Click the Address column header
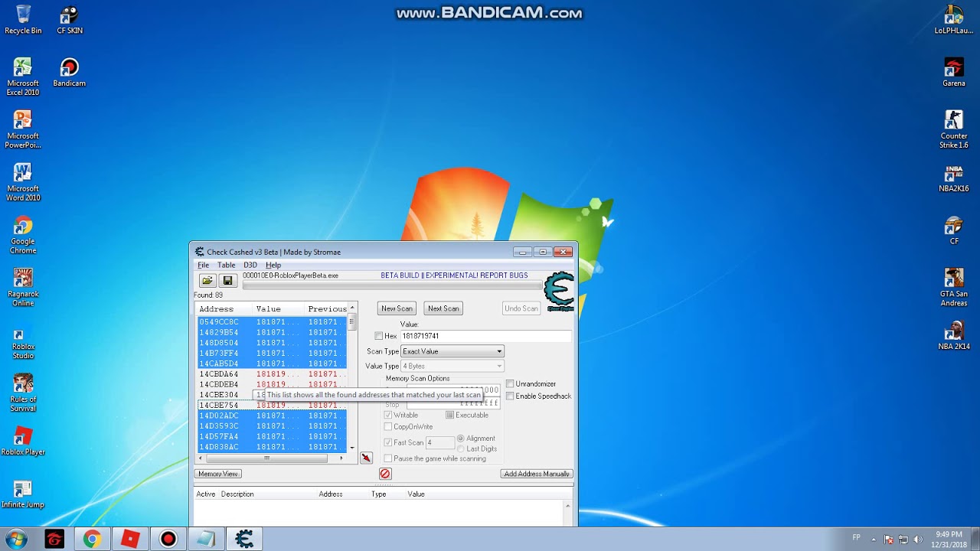980x551 pixels. pos(224,309)
